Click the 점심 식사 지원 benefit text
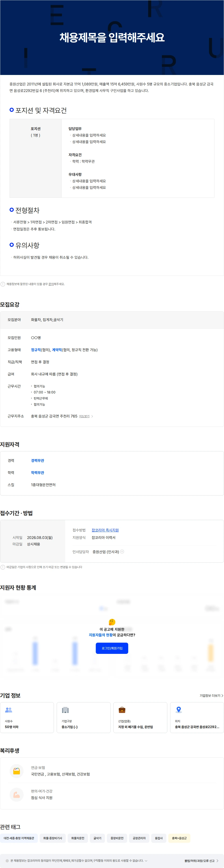This screenshot has width=224, height=868. point(42,798)
